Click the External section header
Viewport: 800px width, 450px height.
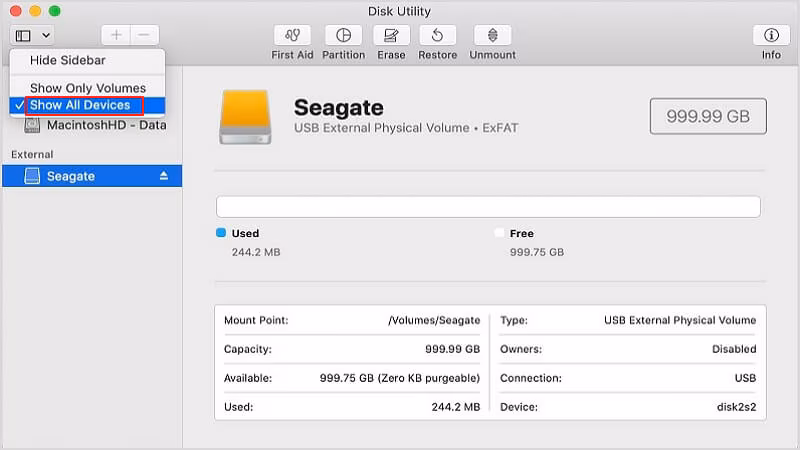point(32,155)
